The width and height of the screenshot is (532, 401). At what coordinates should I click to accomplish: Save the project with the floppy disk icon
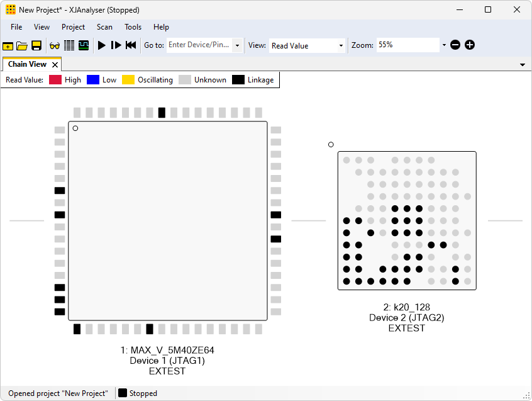36,45
